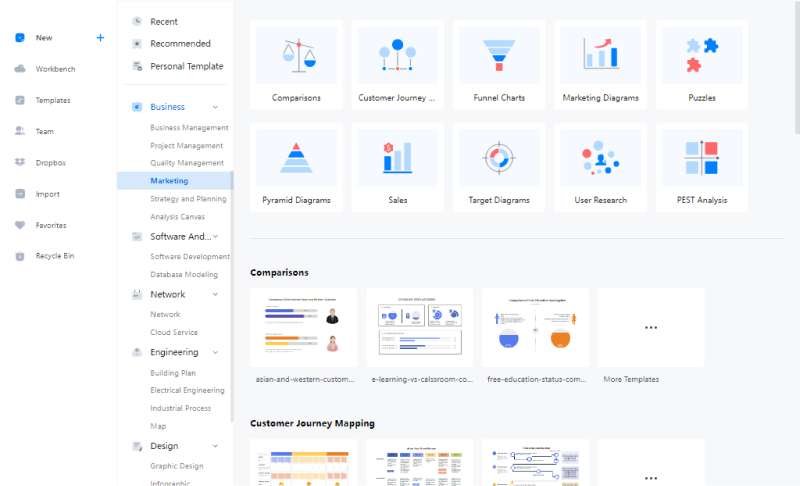Click the Personal Template icon
800x486 pixels.
(x=137, y=66)
